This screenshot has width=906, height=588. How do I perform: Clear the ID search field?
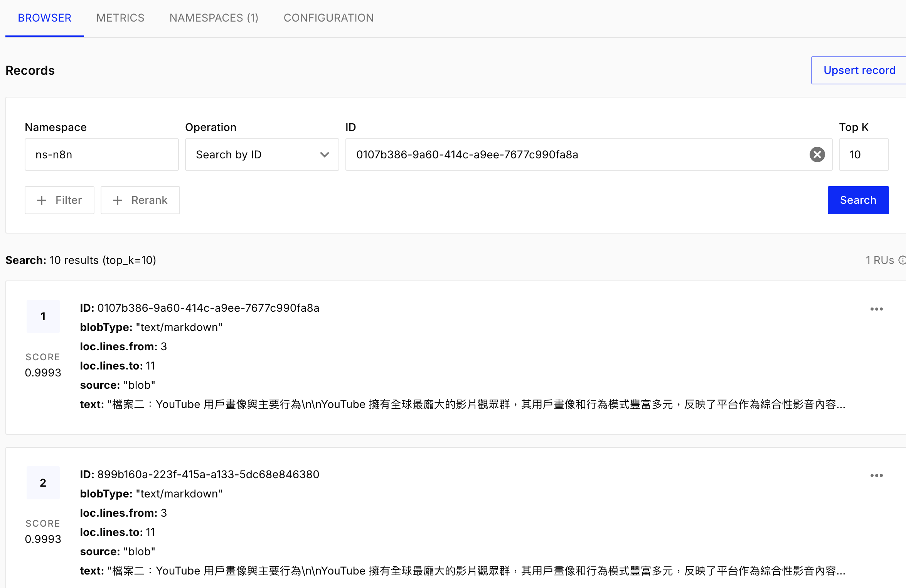[817, 155]
